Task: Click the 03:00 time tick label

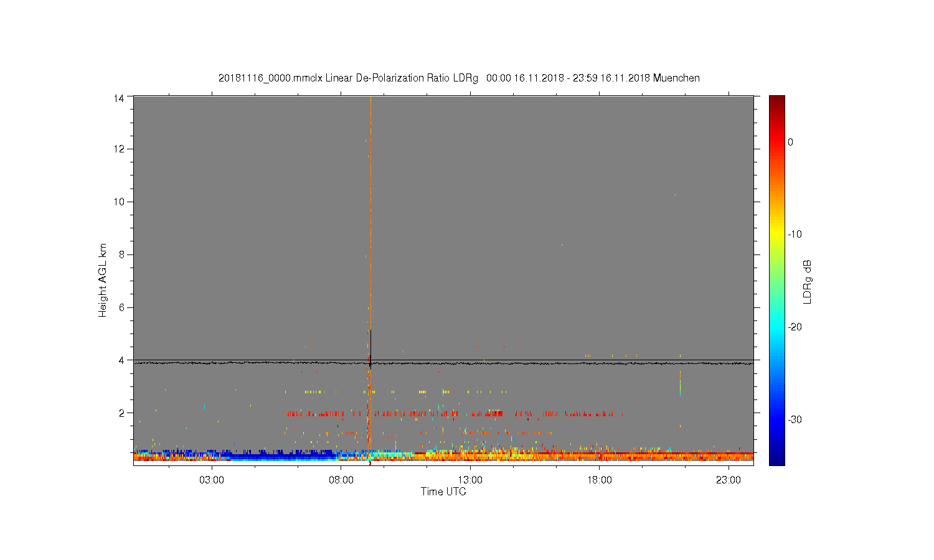Action: [x=212, y=480]
